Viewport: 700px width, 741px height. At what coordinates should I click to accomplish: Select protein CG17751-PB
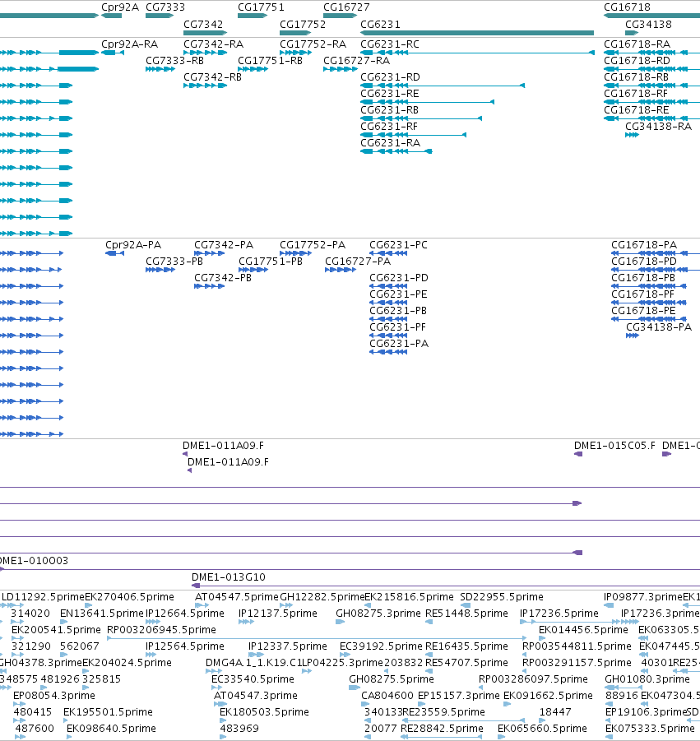[x=271, y=262]
